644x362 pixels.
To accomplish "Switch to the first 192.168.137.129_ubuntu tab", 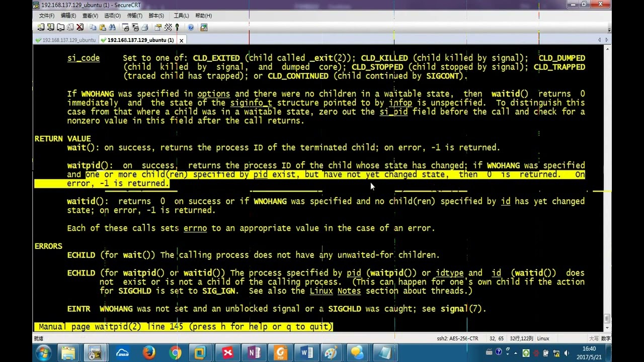I will click(65, 40).
